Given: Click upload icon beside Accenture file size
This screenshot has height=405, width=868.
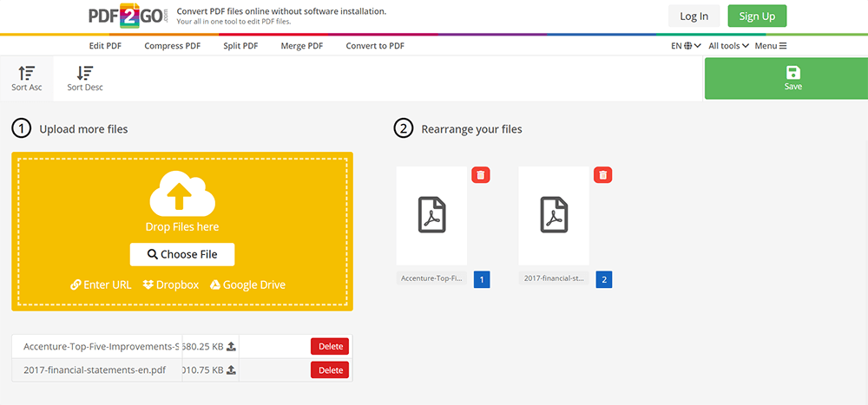Looking at the screenshot, I should 231,346.
